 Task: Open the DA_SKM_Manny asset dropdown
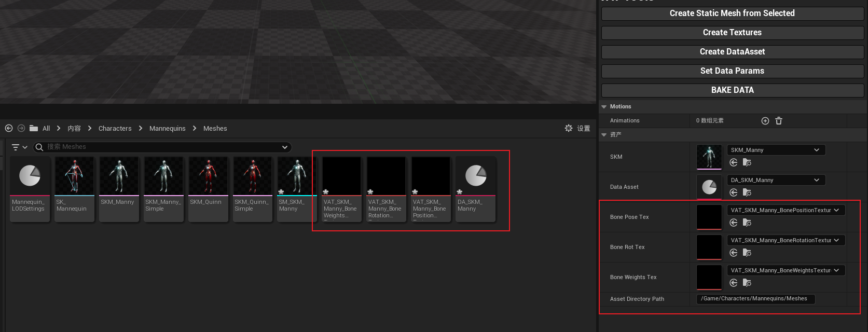coord(776,180)
